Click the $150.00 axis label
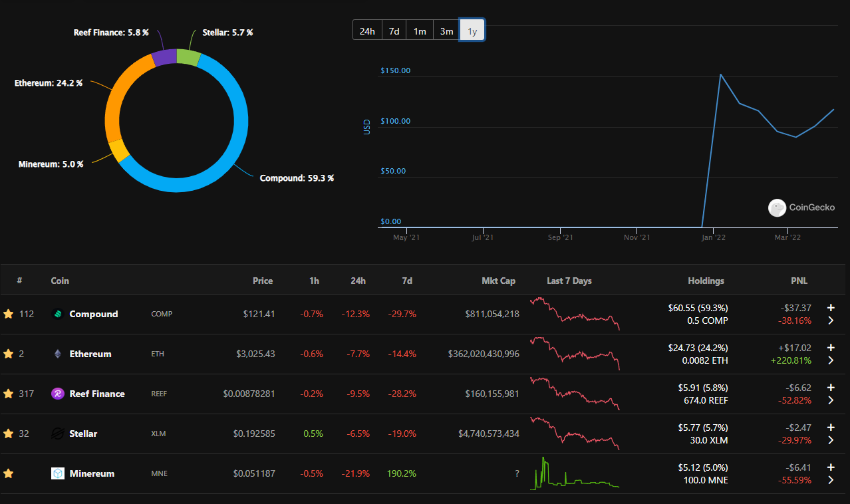Viewport: 850px width, 504px height. [x=396, y=70]
